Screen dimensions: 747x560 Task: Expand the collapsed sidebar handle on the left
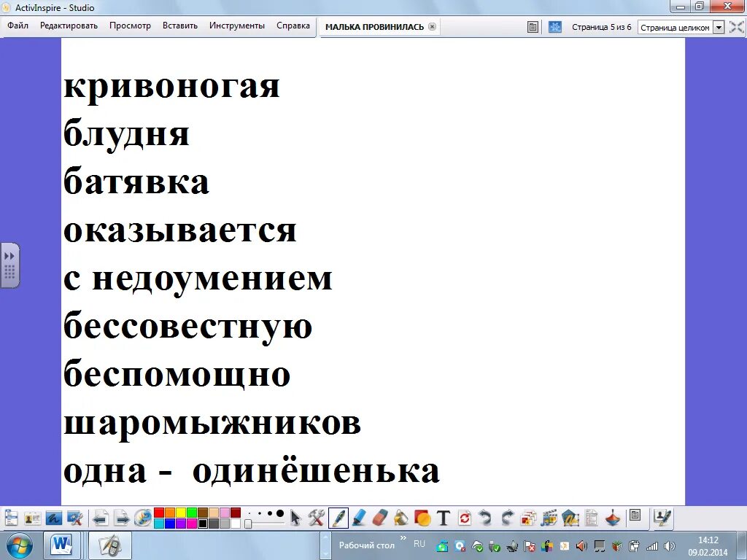[9, 265]
